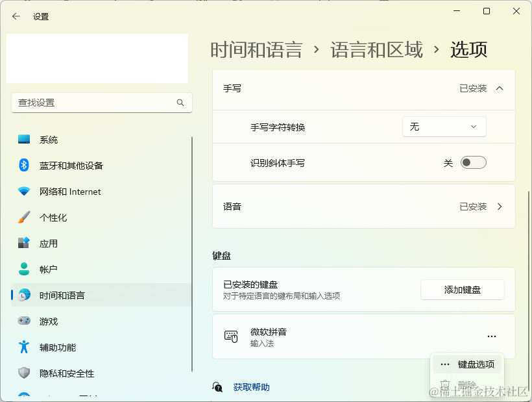This screenshot has width=532, height=402.
Task: Click the 添加键盘 button
Action: pyautogui.click(x=462, y=289)
